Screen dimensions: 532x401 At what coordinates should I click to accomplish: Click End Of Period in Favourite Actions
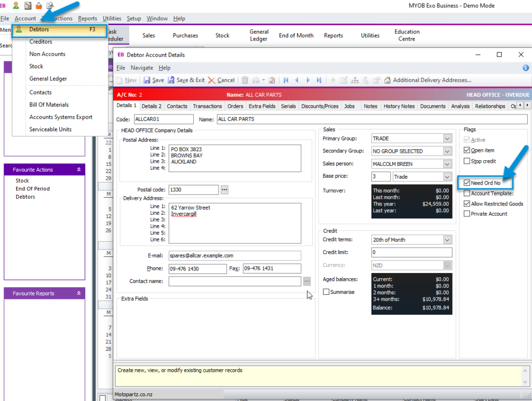click(x=33, y=189)
